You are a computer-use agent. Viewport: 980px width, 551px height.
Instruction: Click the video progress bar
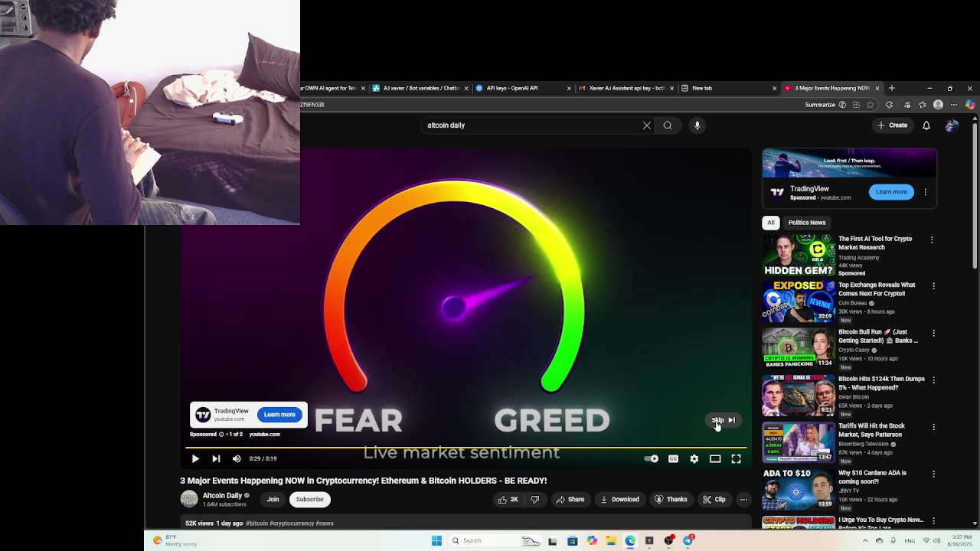pyautogui.click(x=465, y=447)
